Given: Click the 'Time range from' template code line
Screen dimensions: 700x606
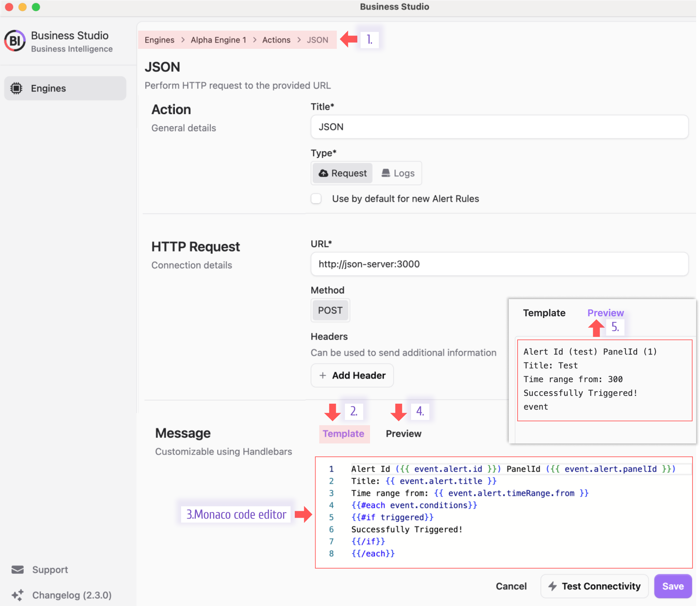Looking at the screenshot, I should 470,493.
